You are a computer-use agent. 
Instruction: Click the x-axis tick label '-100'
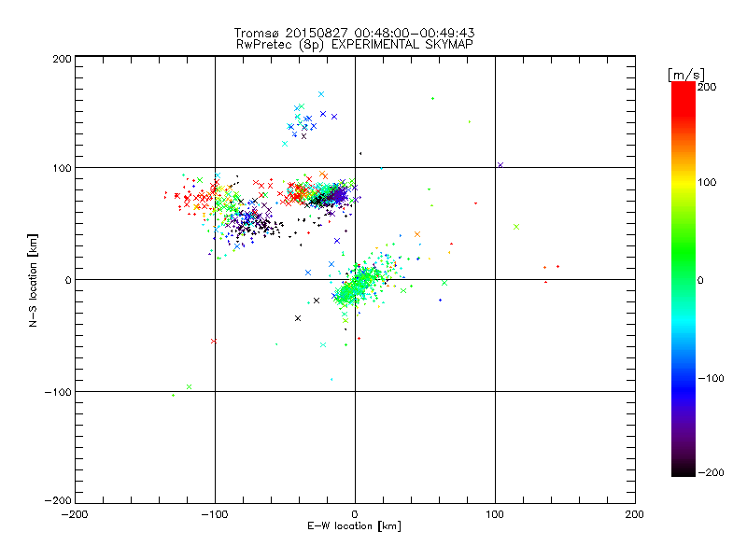click(215, 514)
